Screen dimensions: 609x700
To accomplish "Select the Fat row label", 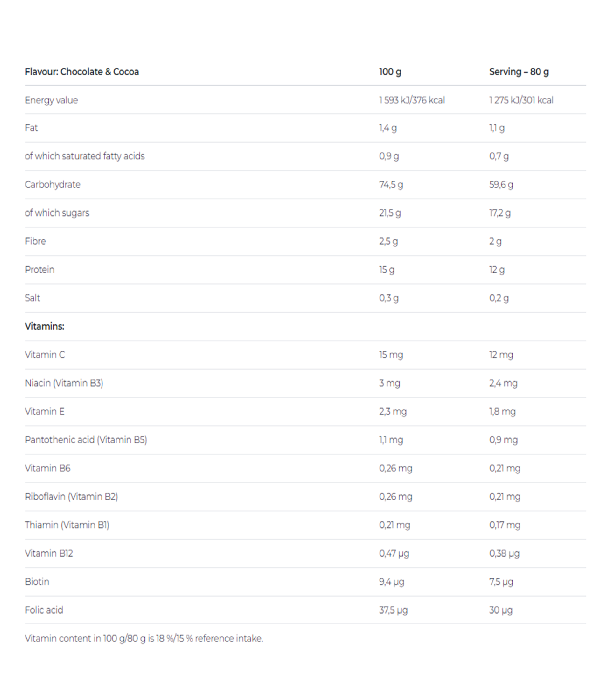I will pyautogui.click(x=31, y=128).
